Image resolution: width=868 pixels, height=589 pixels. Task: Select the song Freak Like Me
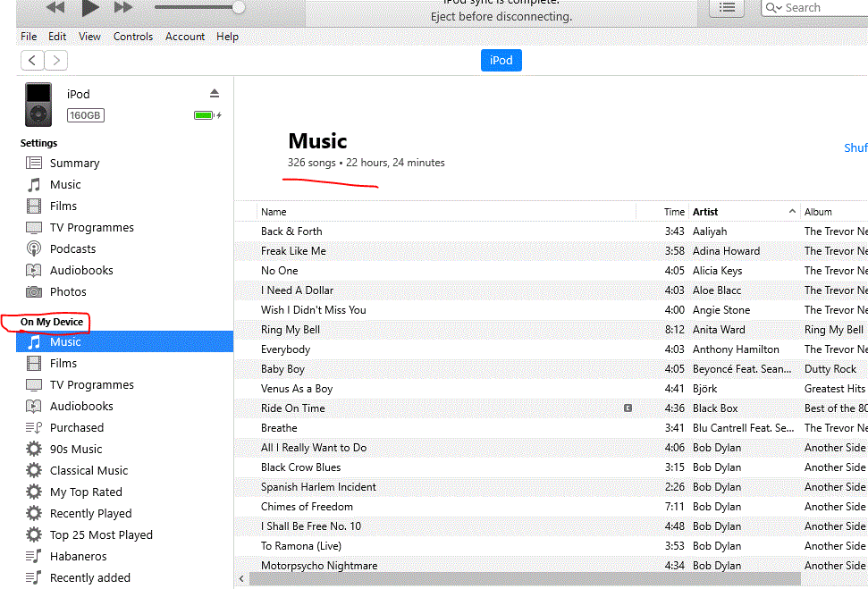point(293,251)
